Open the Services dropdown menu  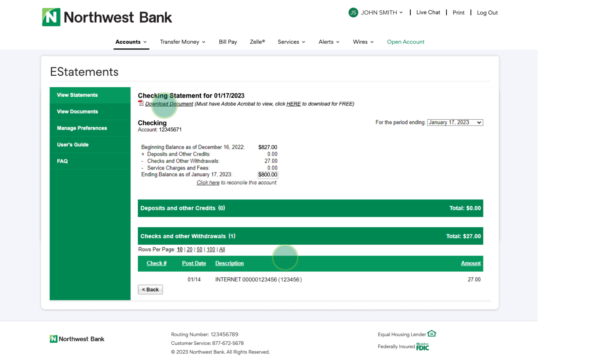point(291,42)
